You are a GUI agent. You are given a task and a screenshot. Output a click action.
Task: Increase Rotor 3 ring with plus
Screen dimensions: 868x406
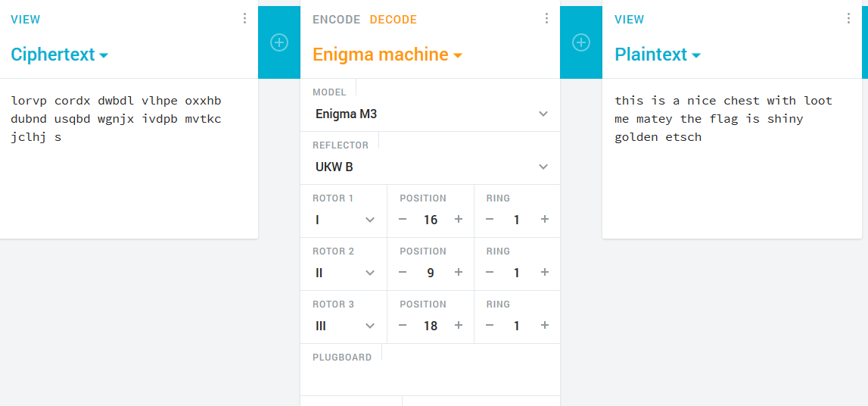click(x=545, y=326)
